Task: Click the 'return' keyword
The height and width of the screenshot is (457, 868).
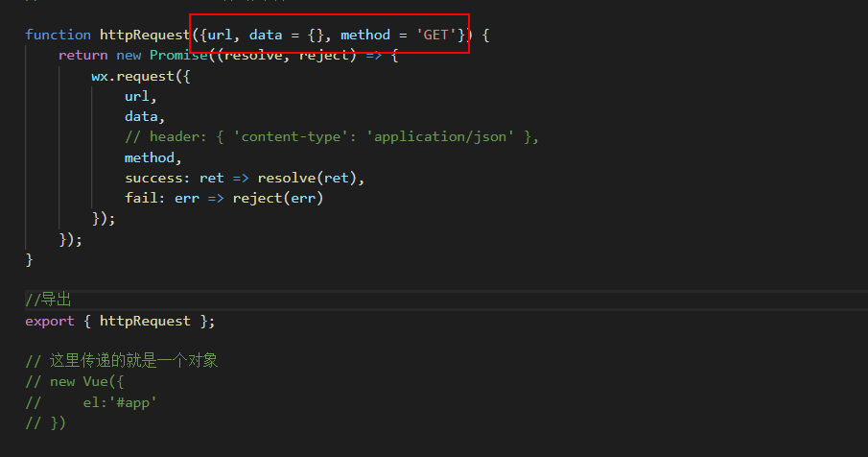Action: click(83, 56)
